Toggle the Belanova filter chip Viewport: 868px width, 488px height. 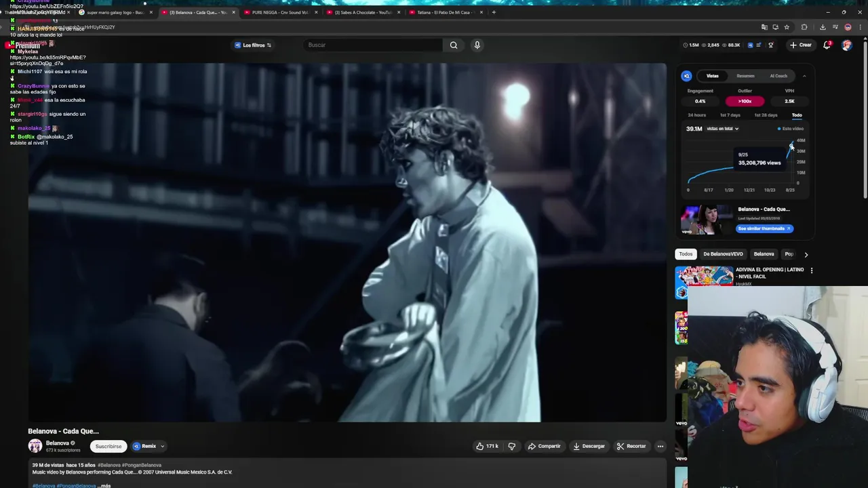click(x=764, y=254)
